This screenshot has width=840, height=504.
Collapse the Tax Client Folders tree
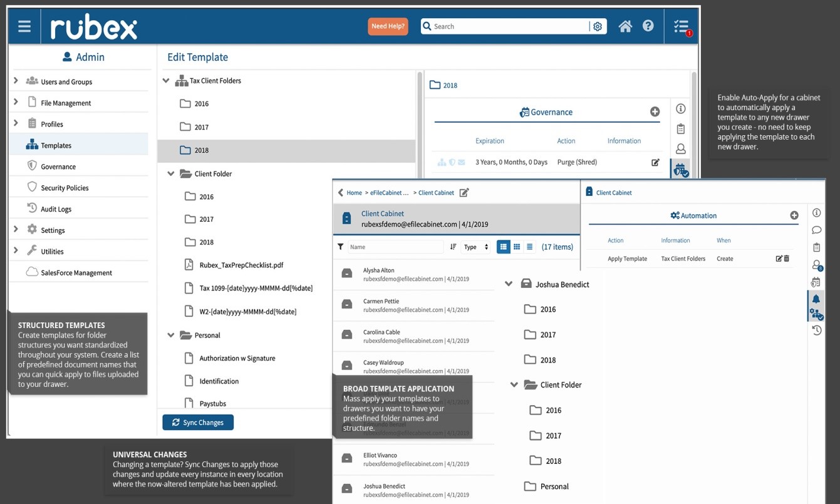coord(165,80)
